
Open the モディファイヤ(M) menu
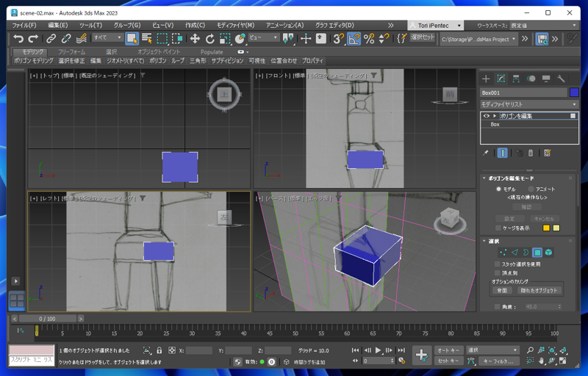235,26
